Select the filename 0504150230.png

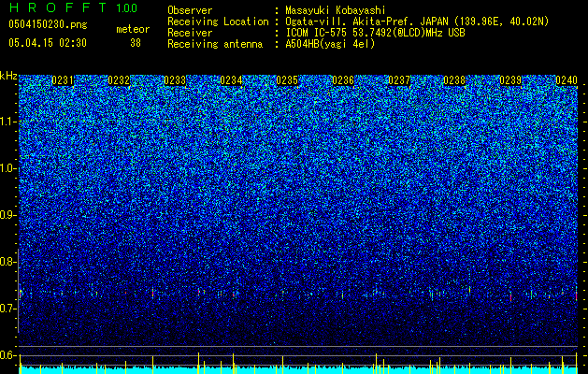[x=48, y=25]
